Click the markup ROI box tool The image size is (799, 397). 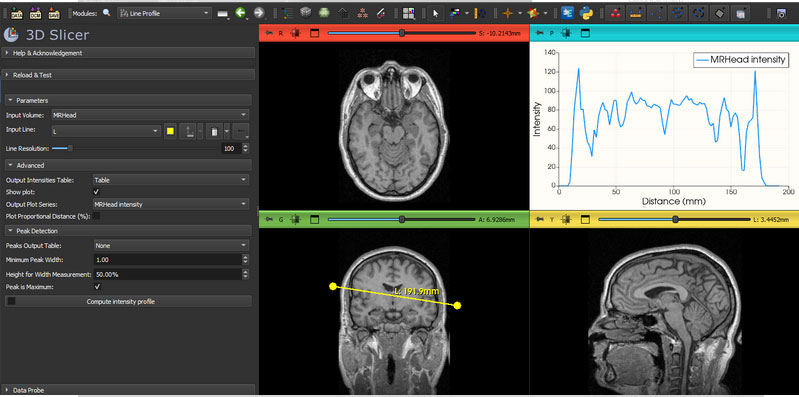(740, 13)
